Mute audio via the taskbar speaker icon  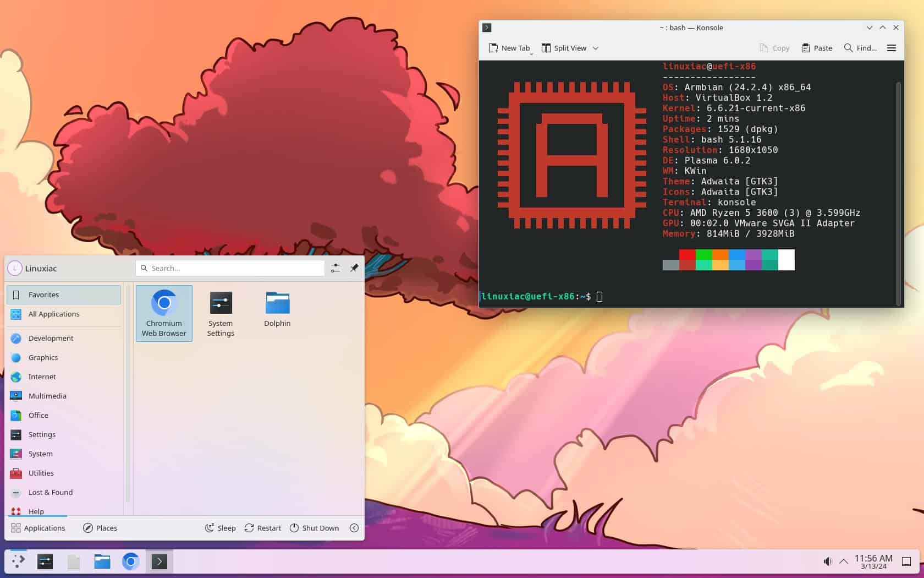point(828,561)
